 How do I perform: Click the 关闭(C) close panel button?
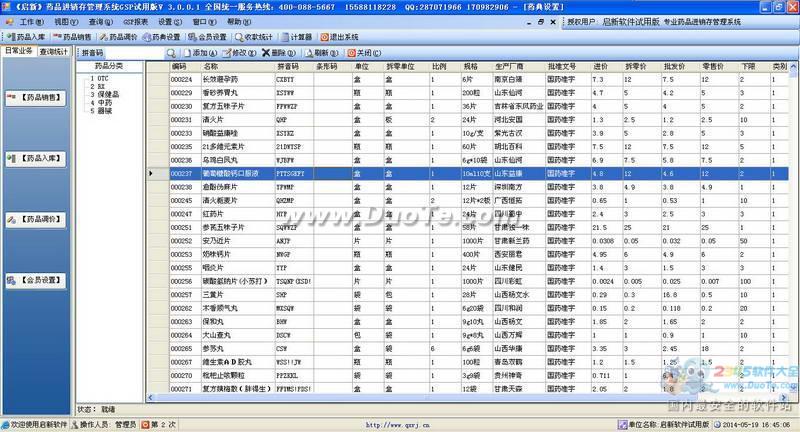pyautogui.click(x=364, y=53)
